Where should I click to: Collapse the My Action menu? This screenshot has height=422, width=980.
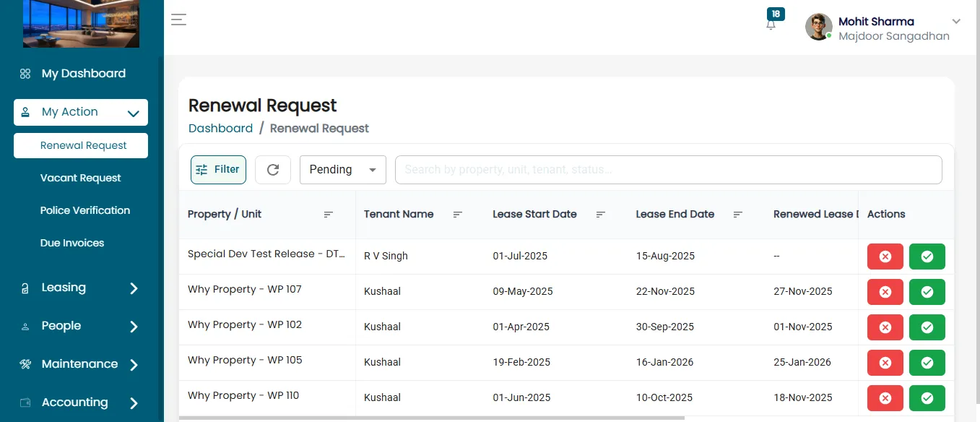[81, 112]
